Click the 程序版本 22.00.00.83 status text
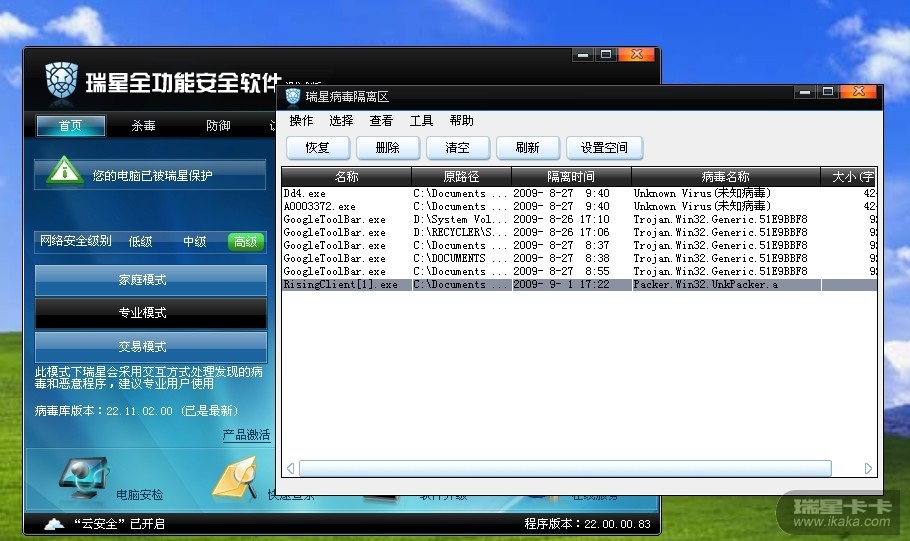The image size is (910, 541). (587, 524)
